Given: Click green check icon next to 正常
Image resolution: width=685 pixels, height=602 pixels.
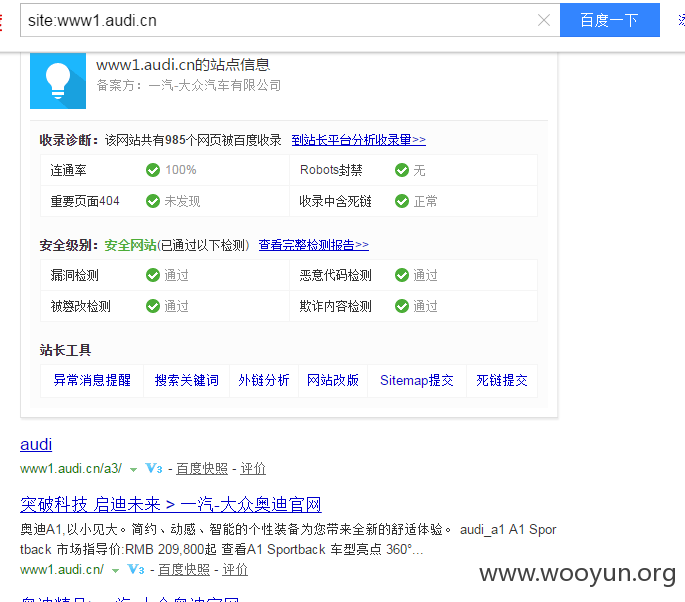Looking at the screenshot, I should 402,201.
